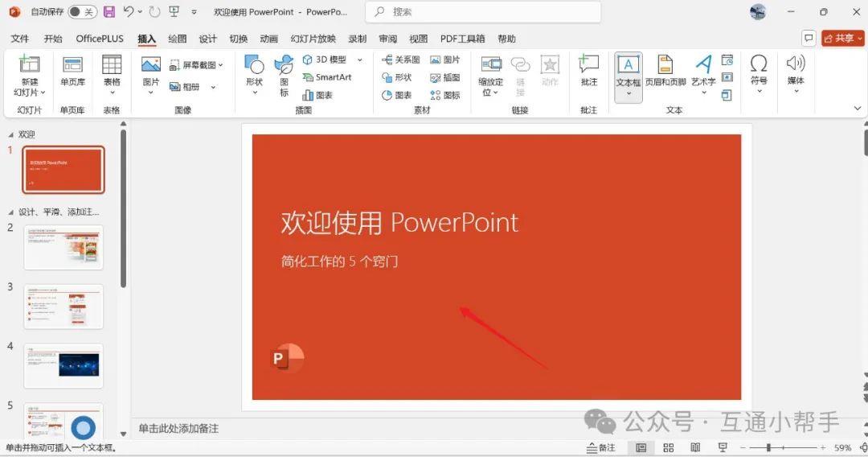Collapse the 设计、平滑、添加注 section

11,212
